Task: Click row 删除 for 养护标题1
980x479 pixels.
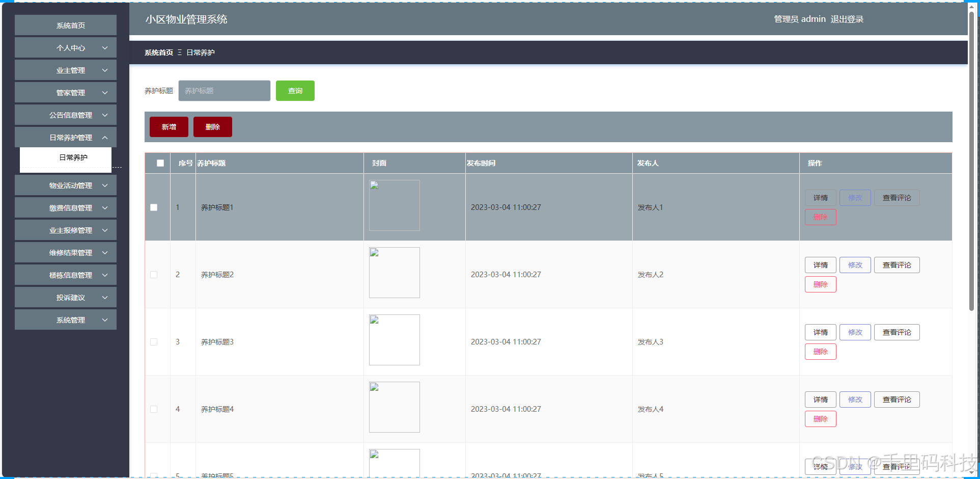Action: (821, 217)
